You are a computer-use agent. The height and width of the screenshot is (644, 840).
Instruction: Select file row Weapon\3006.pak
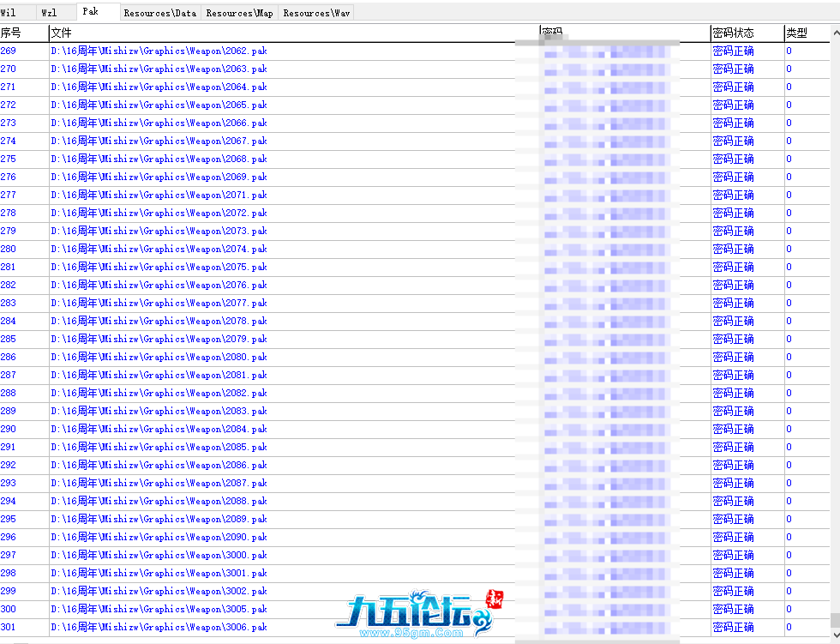tap(415, 627)
